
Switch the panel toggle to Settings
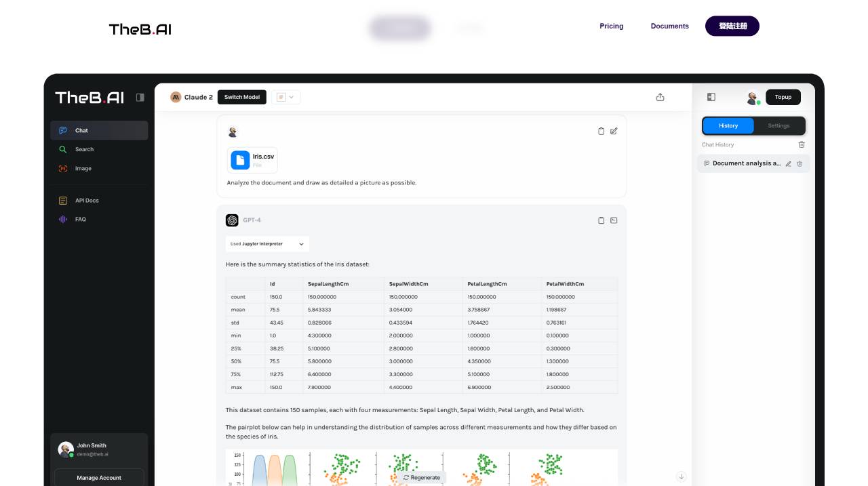click(x=778, y=125)
